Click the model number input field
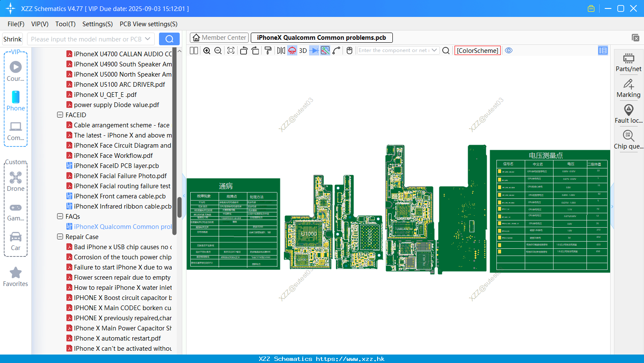Screen dimensions: 644x363 click(x=87, y=39)
